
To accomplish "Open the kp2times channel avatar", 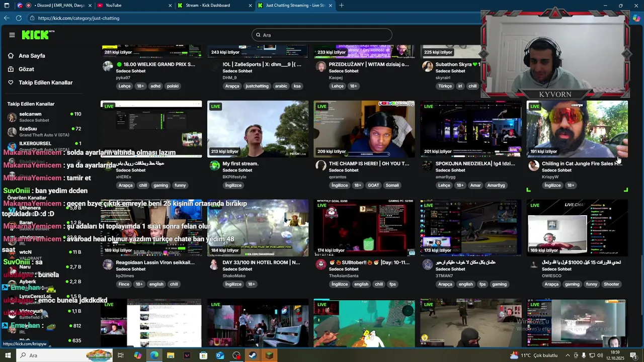I will click(x=108, y=264).
